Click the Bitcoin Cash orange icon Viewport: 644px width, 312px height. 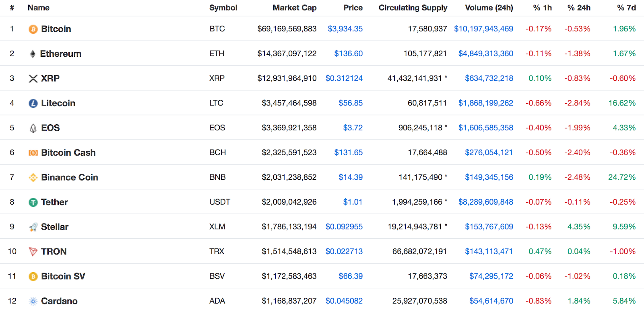(33, 153)
